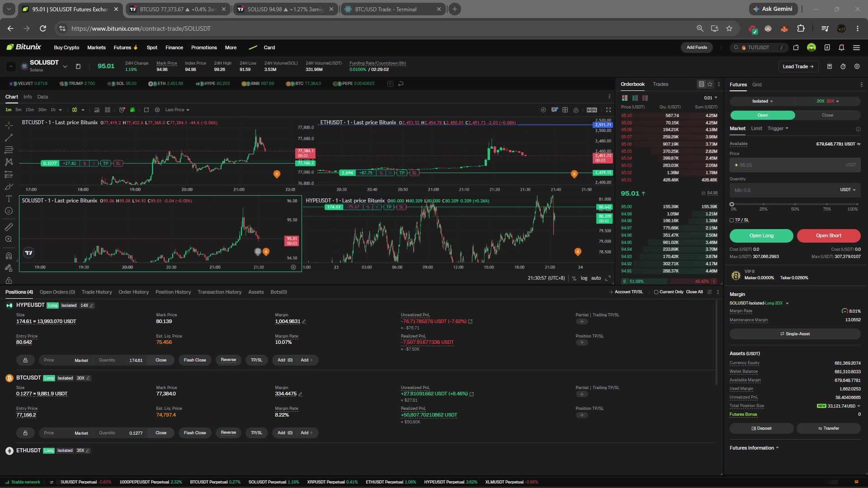Screen dimensions: 868x488
Task: Click the Deposit button
Action: pyautogui.click(x=761, y=429)
